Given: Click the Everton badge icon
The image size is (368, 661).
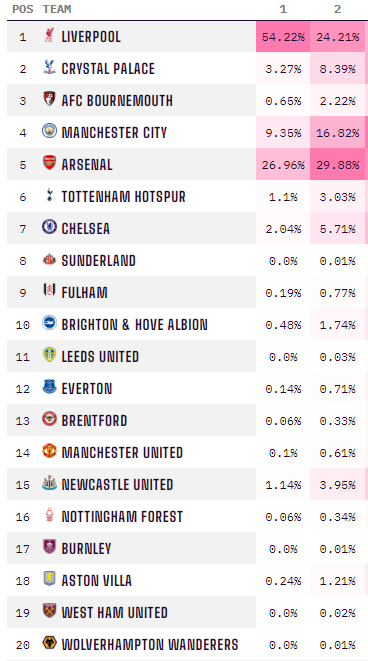Looking at the screenshot, I should [49, 387].
